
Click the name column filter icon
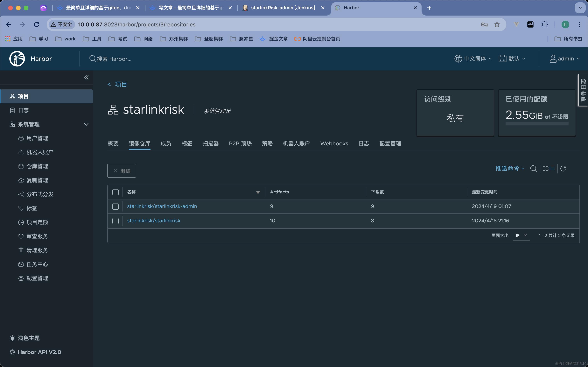point(258,192)
